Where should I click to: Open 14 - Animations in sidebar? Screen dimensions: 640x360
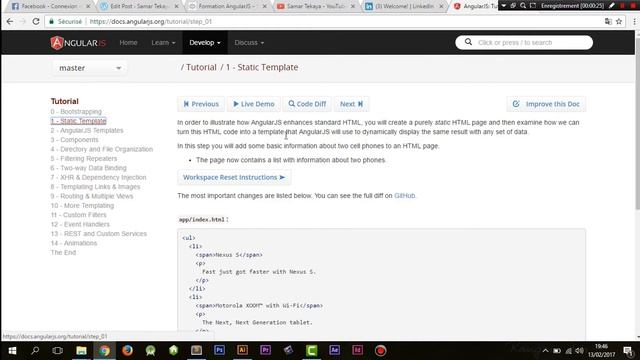[x=74, y=243]
